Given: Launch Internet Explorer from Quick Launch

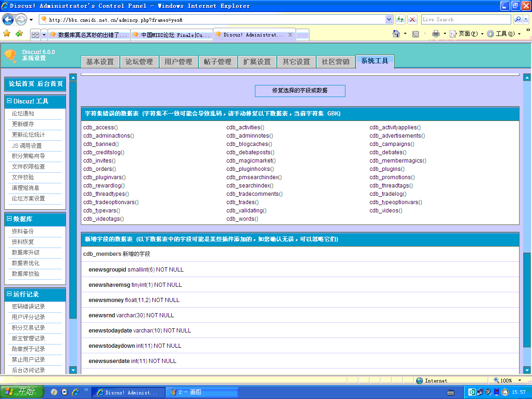Looking at the screenshot, I should (x=75, y=392).
